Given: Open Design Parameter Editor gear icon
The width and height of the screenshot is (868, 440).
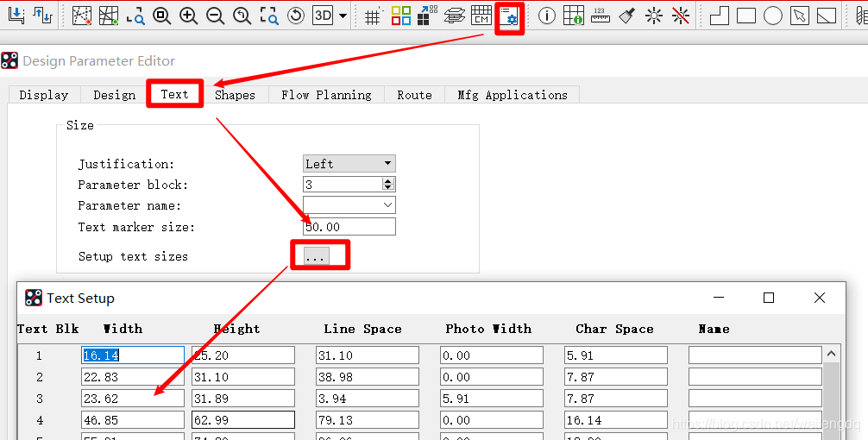Looking at the screenshot, I should (x=509, y=18).
